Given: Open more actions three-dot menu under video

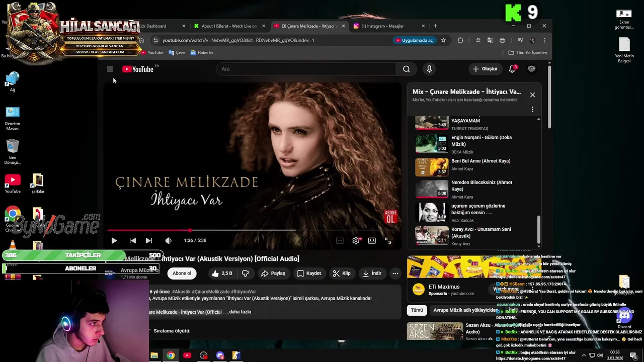Looking at the screenshot, I should (x=395, y=274).
